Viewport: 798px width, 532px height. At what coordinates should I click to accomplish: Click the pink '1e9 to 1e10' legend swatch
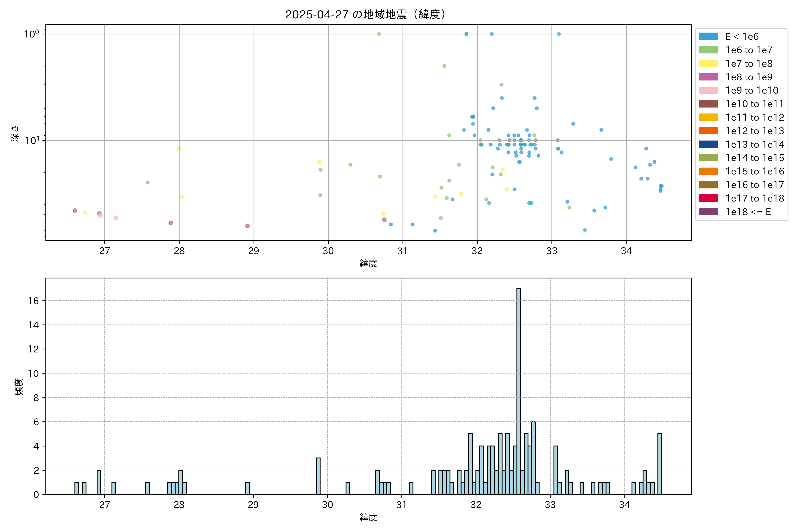tap(708, 90)
